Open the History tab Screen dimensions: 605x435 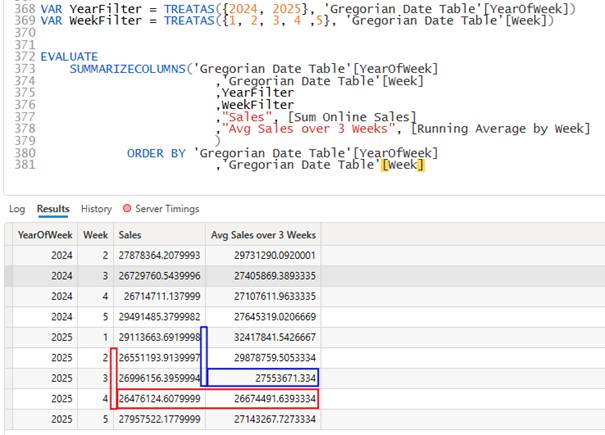coord(96,209)
